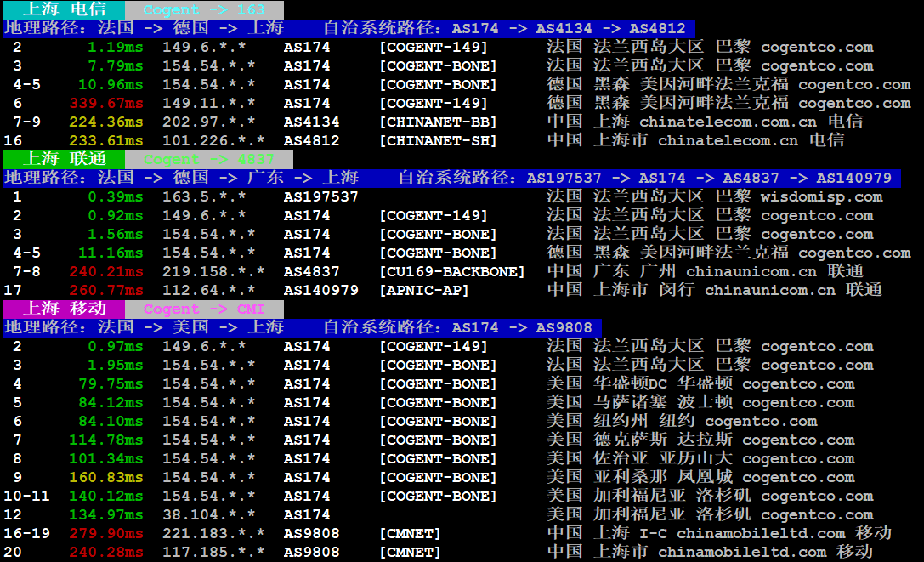
Task: Click the [CU169-BACKBONE] tag
Action: pyautogui.click(x=452, y=272)
